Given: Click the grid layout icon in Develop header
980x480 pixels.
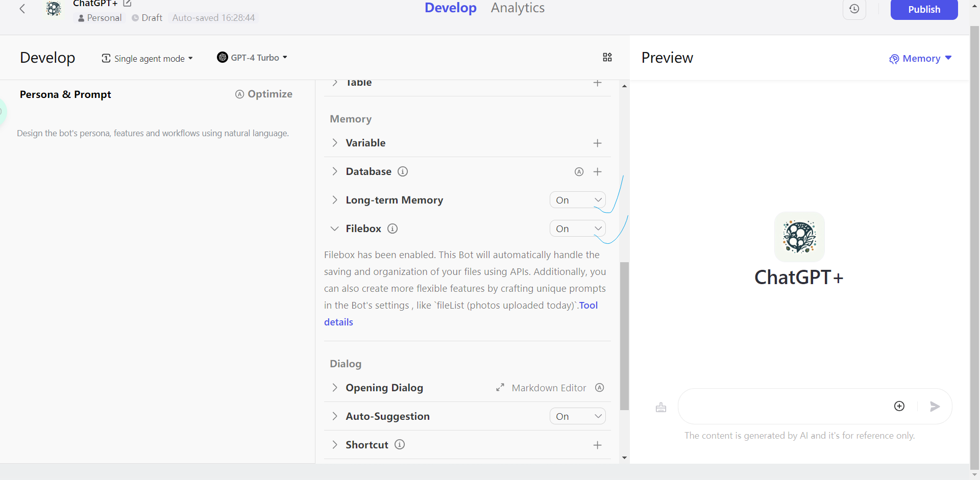Looking at the screenshot, I should coord(607,57).
